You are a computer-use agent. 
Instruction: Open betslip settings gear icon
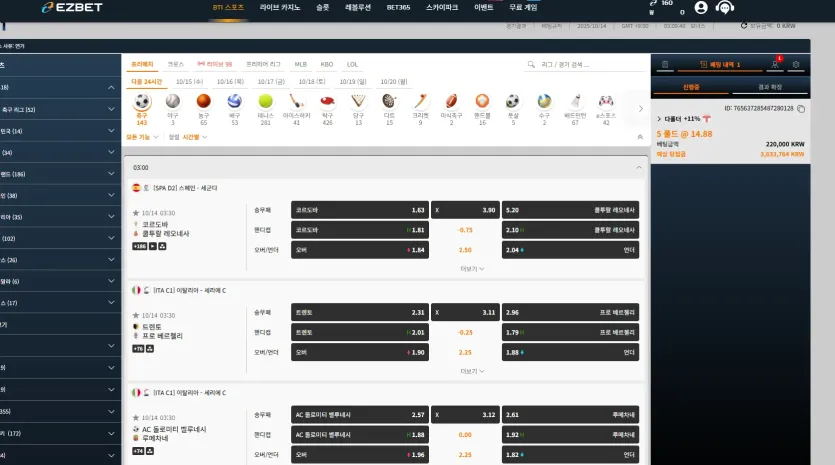796,64
